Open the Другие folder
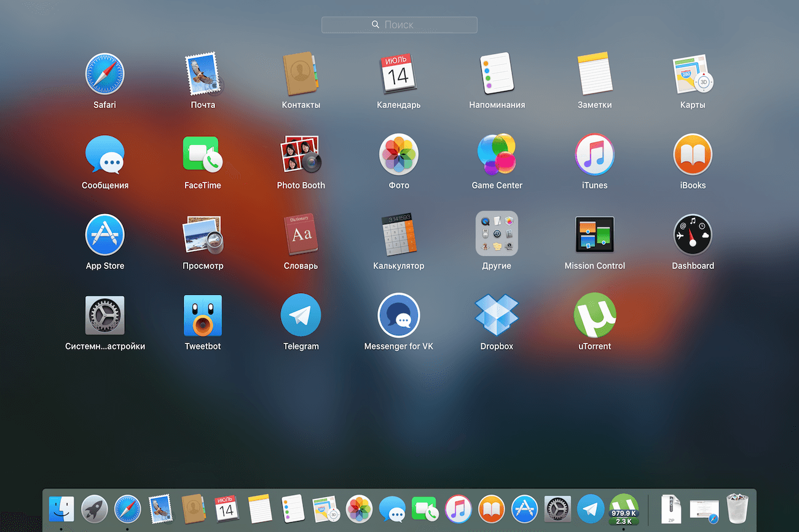 click(497, 233)
